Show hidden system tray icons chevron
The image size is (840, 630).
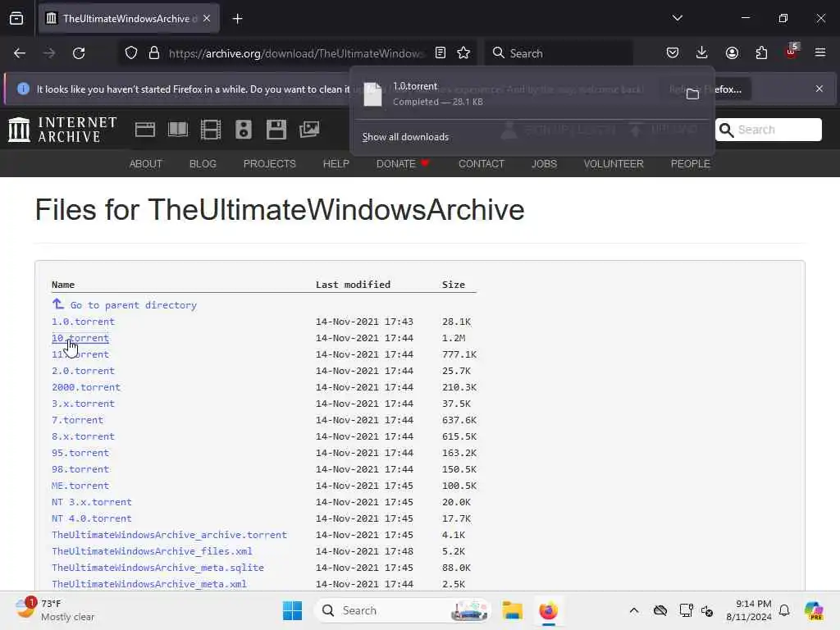(634, 610)
